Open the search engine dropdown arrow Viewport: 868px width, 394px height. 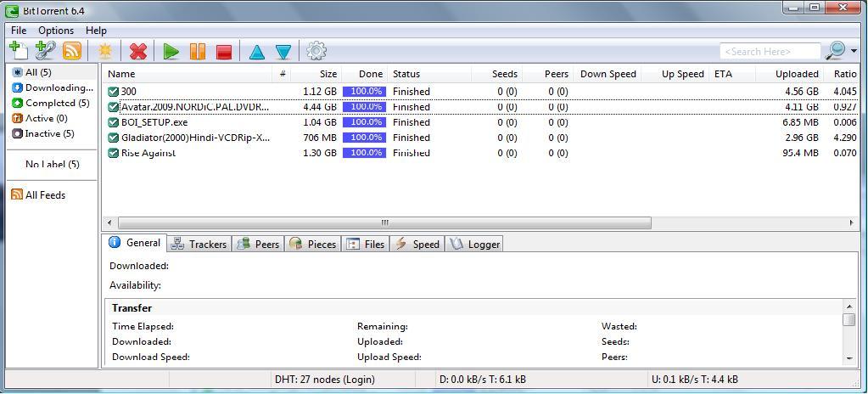854,52
